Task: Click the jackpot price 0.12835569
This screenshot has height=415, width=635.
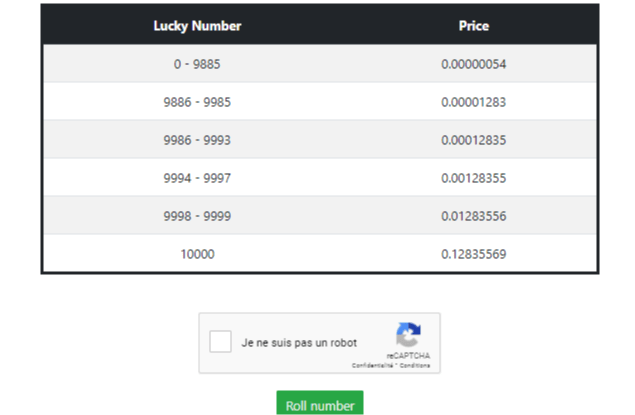Action: pos(474,254)
